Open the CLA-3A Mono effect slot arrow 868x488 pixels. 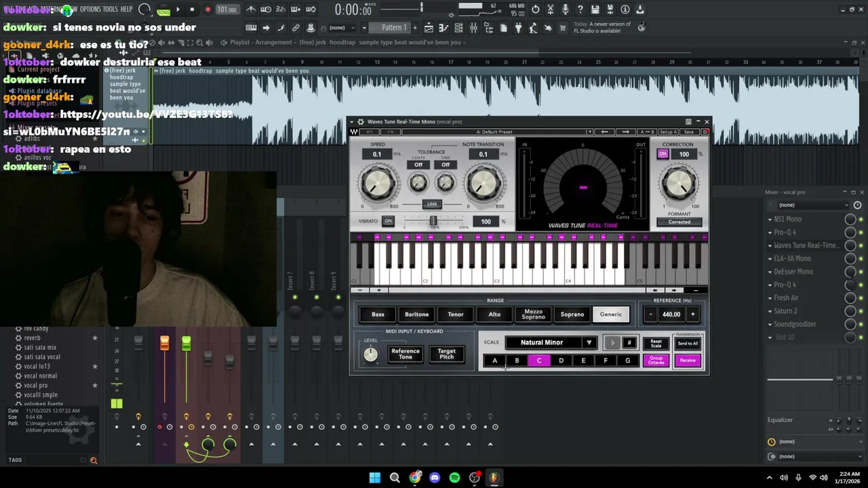pos(770,259)
